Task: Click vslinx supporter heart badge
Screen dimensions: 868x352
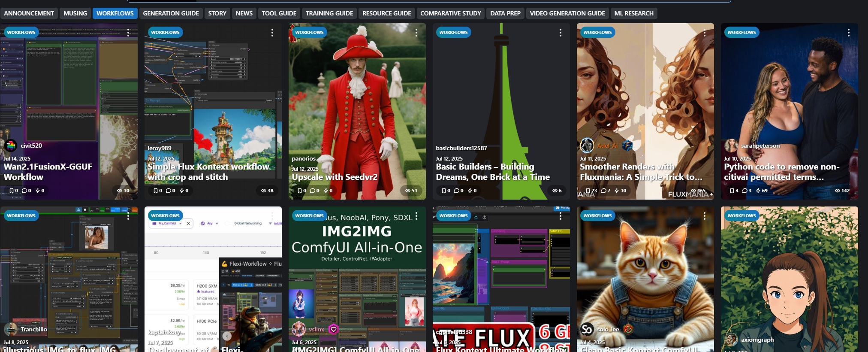Action: [x=333, y=329]
